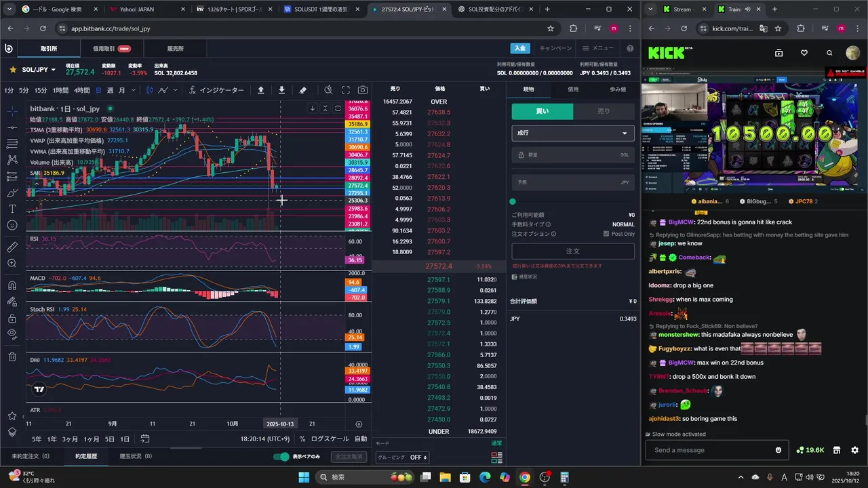Open the 成行 order type dropdown

[573, 133]
